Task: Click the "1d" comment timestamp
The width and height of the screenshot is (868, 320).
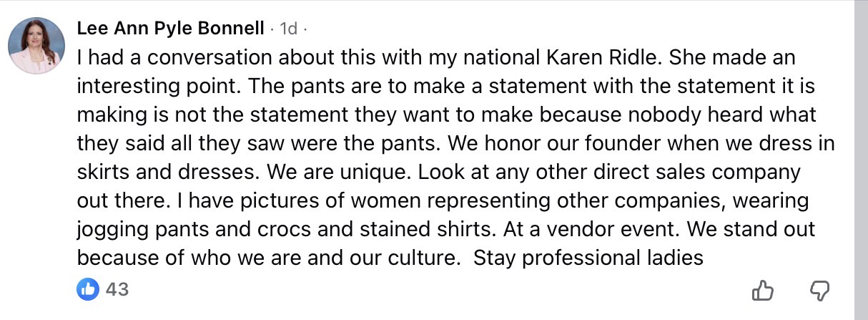Action: (x=288, y=29)
